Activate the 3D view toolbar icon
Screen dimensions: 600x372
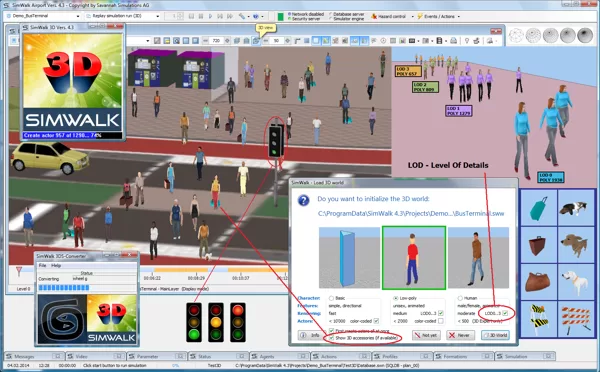pyautogui.click(x=256, y=41)
